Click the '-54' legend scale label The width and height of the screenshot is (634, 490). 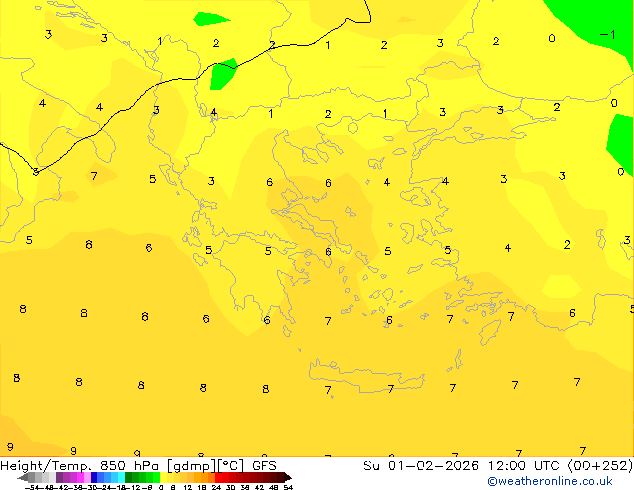pos(33,487)
